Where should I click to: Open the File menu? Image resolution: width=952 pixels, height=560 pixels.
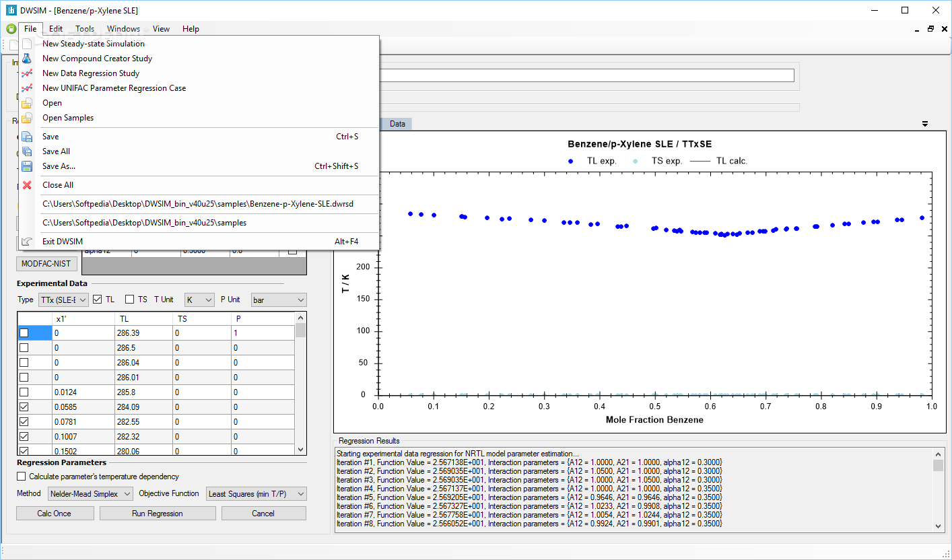(30, 29)
